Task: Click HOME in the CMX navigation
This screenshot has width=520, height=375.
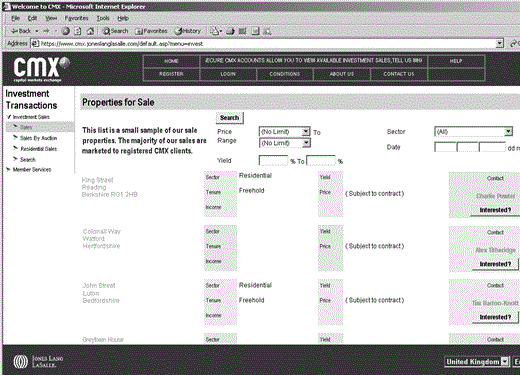Action: pos(171,61)
